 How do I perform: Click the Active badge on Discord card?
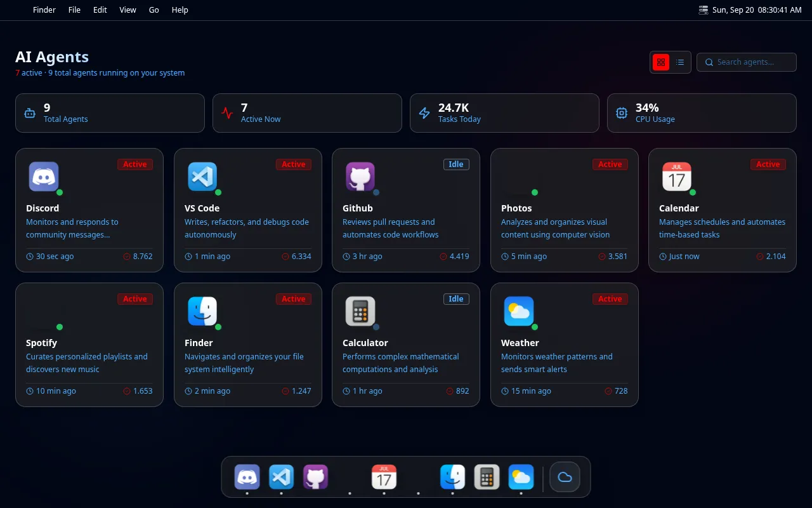pos(135,164)
